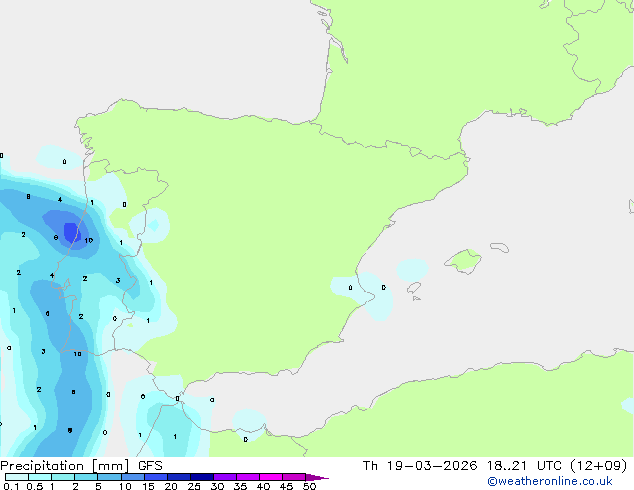The height and width of the screenshot is (490, 634).
Task: Click the legend label "45"
Action: pyautogui.click(x=286, y=486)
